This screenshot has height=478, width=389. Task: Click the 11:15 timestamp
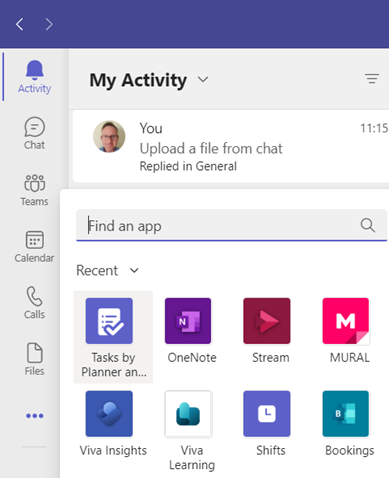(x=374, y=128)
